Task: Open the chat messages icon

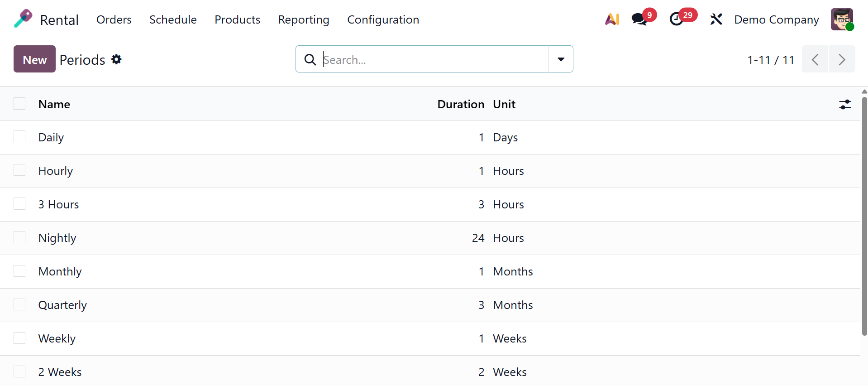Action: click(639, 19)
